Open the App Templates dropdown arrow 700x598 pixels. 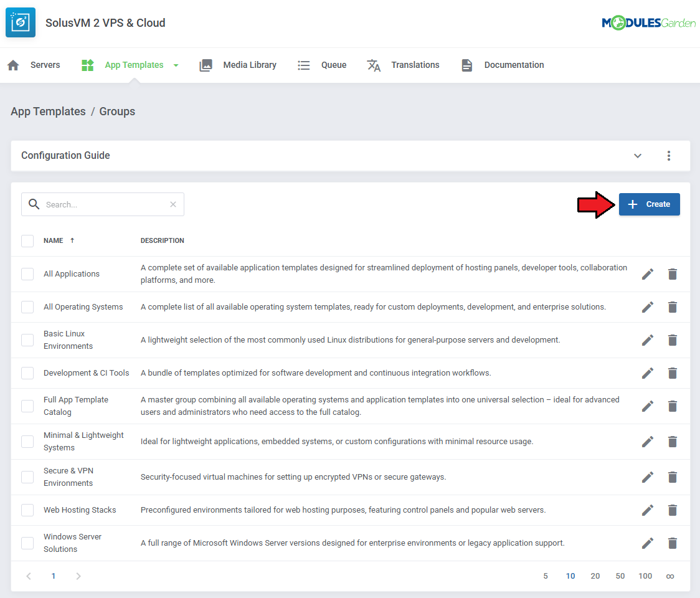pos(176,65)
